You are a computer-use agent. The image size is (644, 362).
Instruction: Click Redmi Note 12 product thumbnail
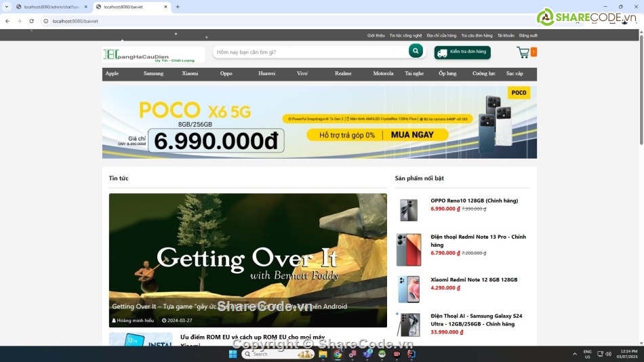click(409, 289)
